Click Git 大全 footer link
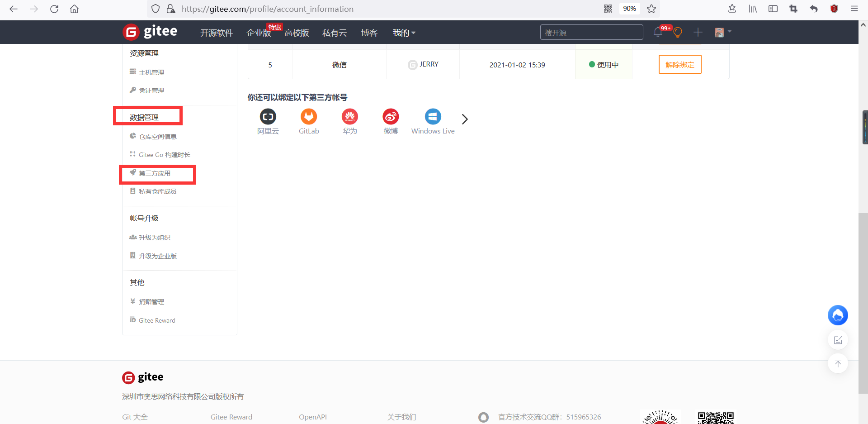The image size is (868, 424). coord(135,417)
